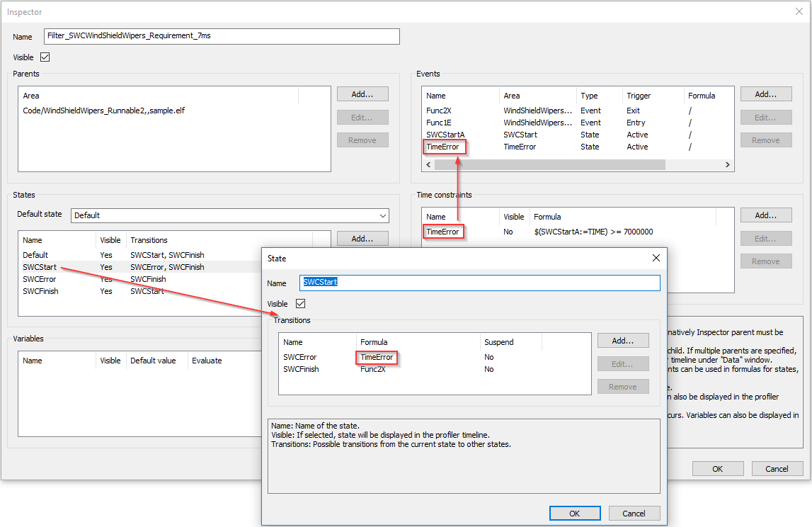Click Add button in Events section
Image resolution: width=812 pixels, height=527 pixels.
tap(765, 94)
